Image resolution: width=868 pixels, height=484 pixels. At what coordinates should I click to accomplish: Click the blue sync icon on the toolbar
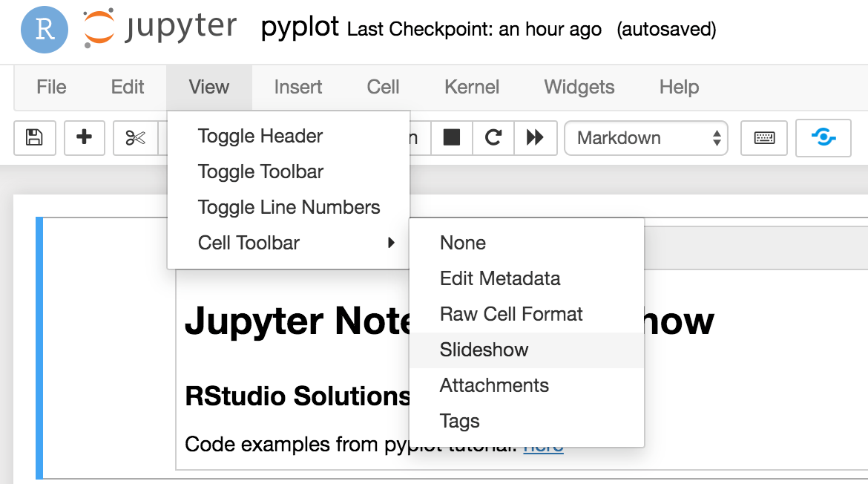pos(823,138)
